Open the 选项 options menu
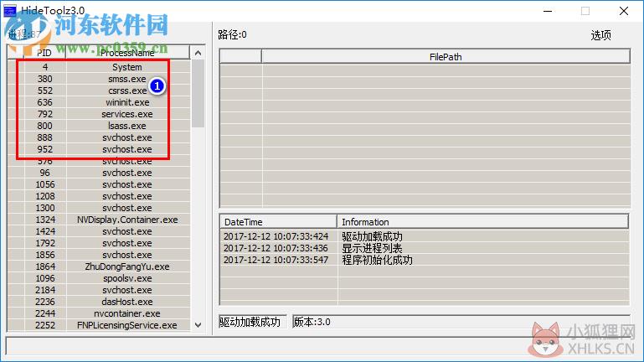This screenshot has width=644, height=362. pos(600,35)
